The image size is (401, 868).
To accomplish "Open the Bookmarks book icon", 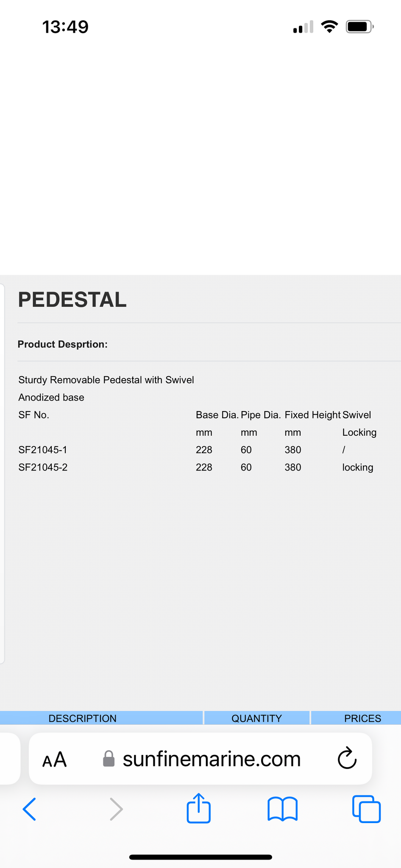I will (283, 809).
